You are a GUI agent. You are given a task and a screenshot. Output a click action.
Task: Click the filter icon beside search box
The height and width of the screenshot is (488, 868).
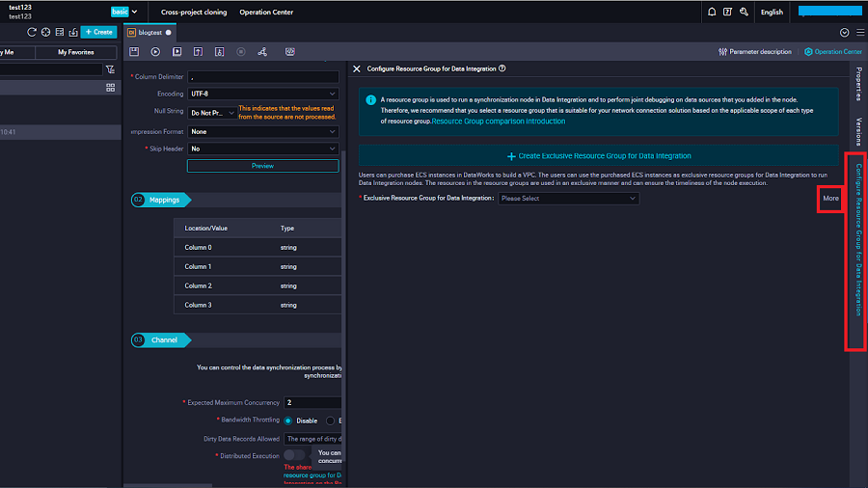pos(110,69)
